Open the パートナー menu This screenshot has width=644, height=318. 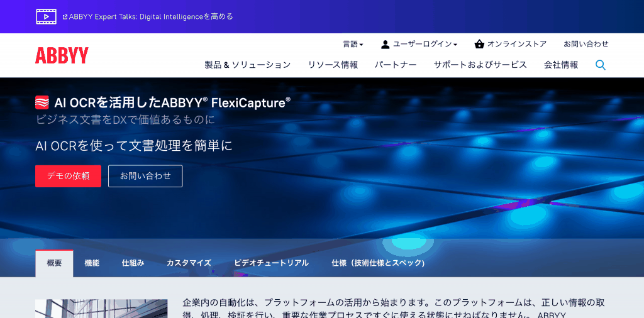tap(396, 65)
